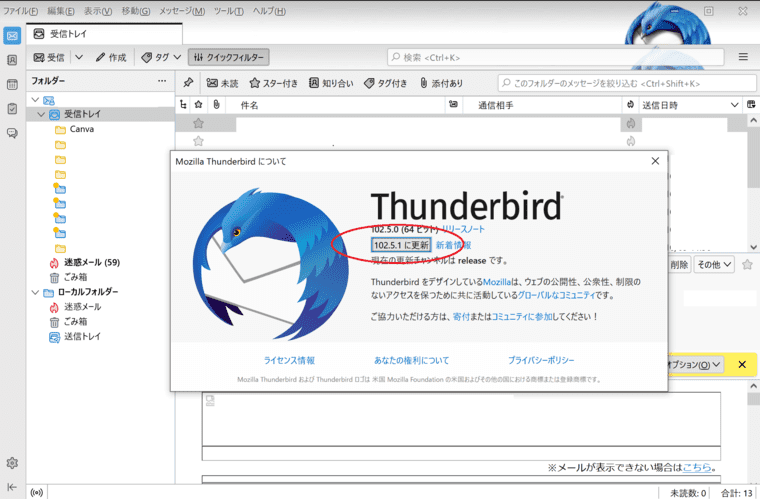The height and width of the screenshot is (499, 760).
Task: Click 102.5.1 に更新 update button
Action: click(401, 245)
